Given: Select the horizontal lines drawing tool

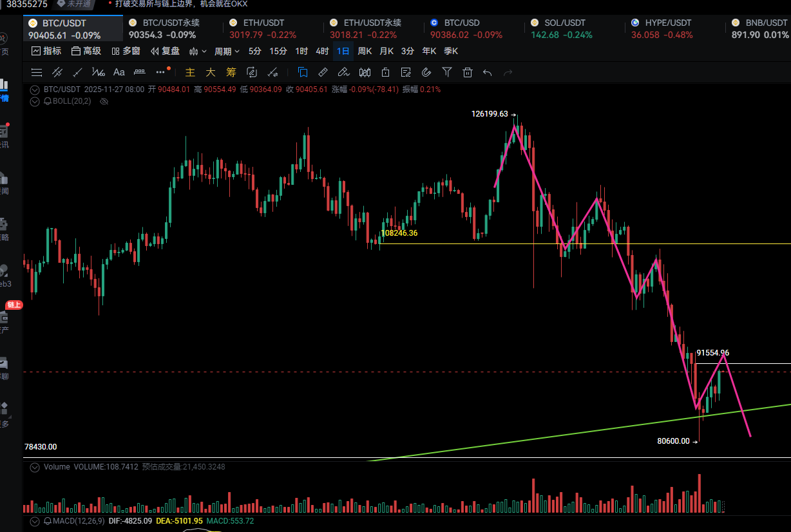Looking at the screenshot, I should [x=37, y=72].
